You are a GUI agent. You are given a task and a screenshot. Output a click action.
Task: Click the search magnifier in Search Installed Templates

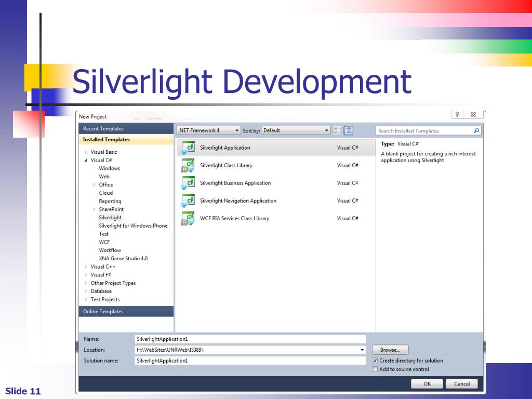[476, 130]
